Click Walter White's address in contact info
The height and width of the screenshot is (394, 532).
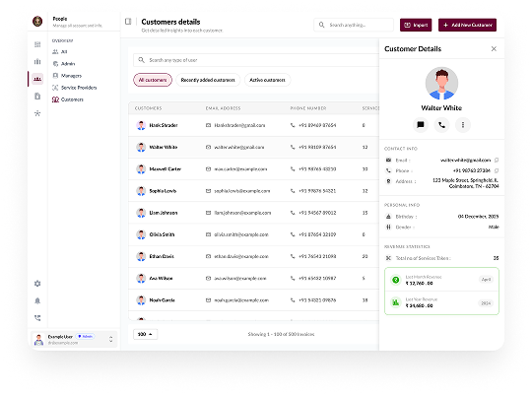tap(465, 183)
